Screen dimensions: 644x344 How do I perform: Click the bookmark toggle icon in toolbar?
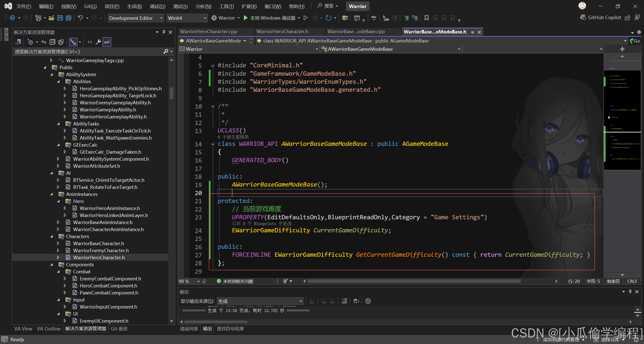(426, 18)
